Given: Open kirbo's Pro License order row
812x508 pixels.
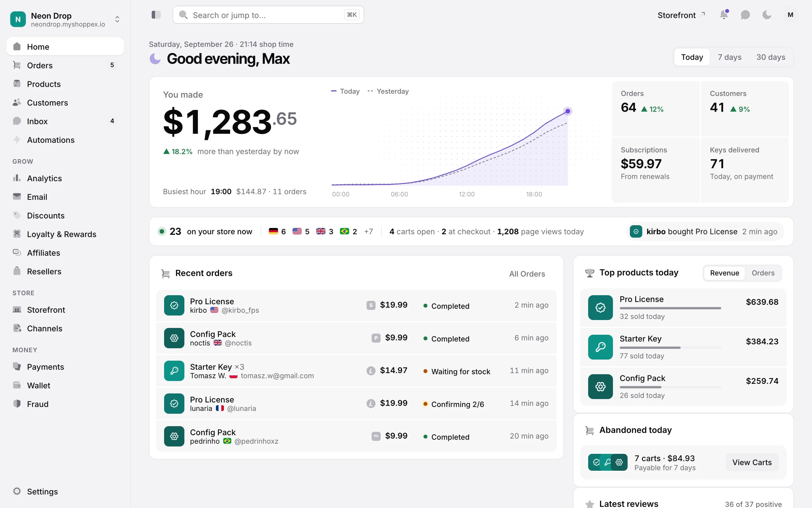Looking at the screenshot, I should [356, 305].
